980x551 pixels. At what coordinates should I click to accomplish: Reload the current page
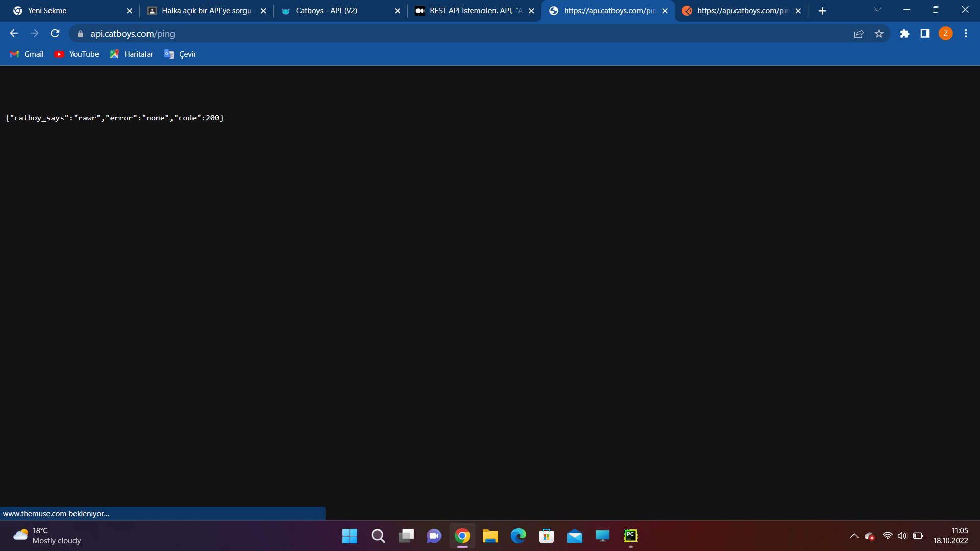coord(55,34)
